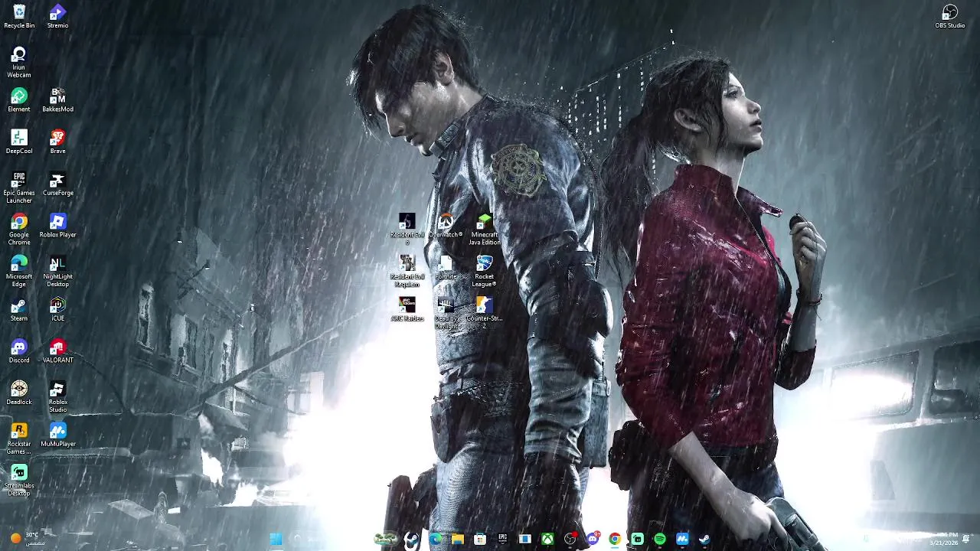This screenshot has width=980, height=551.
Task: Launch the Element desktop app
Action: pos(19,100)
